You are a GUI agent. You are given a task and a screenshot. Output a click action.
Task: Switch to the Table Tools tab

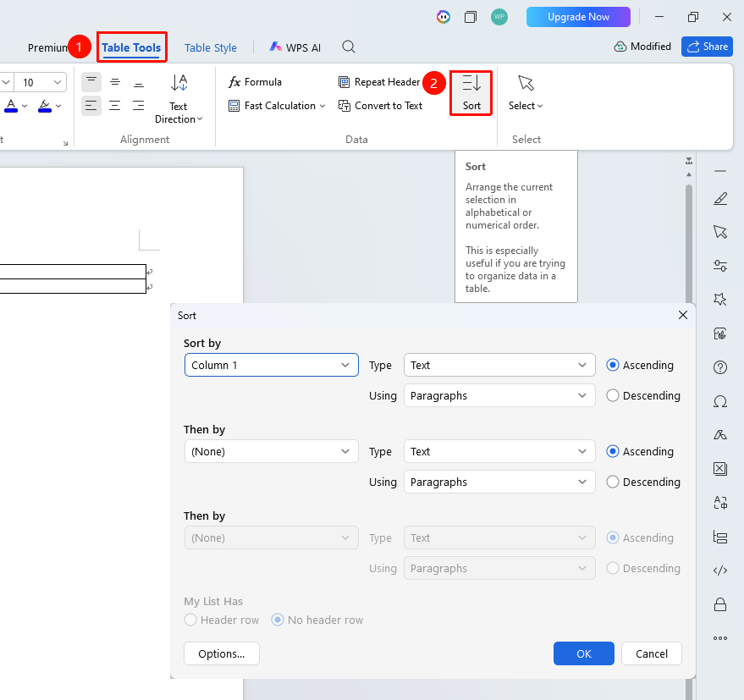(x=131, y=47)
